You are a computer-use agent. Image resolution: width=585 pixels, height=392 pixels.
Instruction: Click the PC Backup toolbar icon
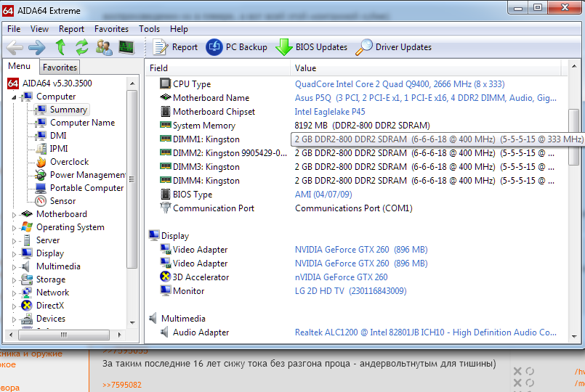click(x=237, y=47)
